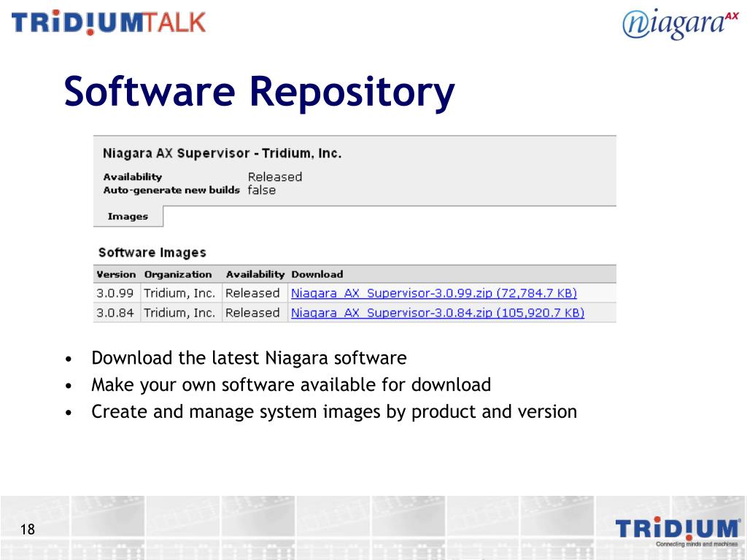This screenshot has width=747, height=560.
Task: Click Released in the 3.0.99 row
Action: (252, 293)
